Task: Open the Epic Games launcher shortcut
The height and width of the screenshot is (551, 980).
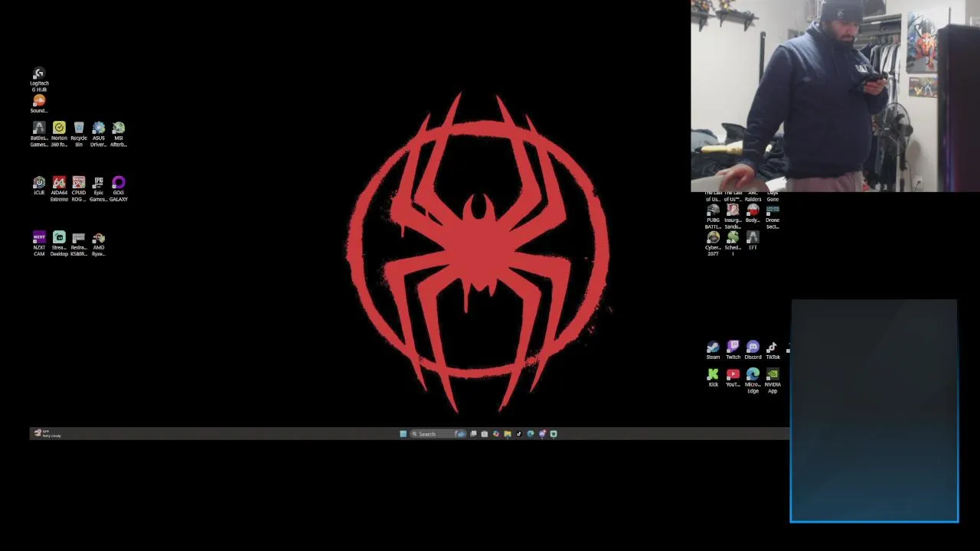Action: (x=99, y=189)
